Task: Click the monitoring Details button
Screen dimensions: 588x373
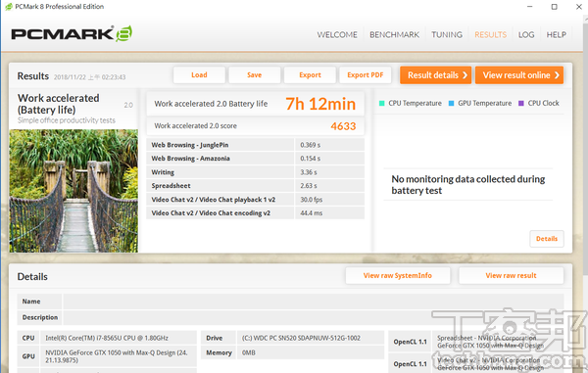Action: tap(547, 239)
